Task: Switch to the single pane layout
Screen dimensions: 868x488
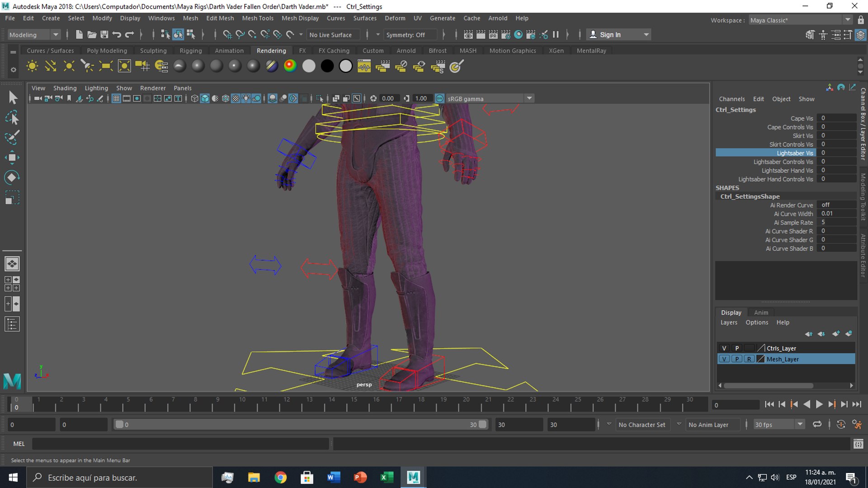Action: 12,263
